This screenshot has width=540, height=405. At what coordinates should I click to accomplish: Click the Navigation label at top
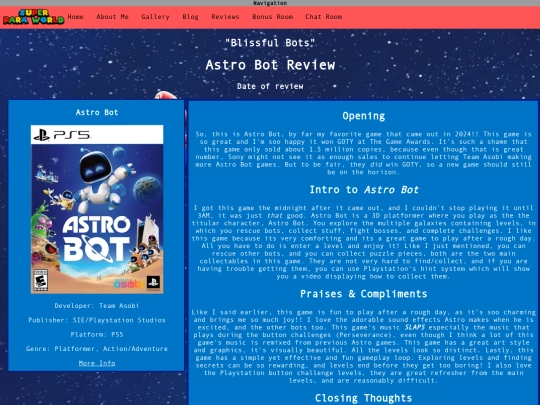pyautogui.click(x=270, y=3)
